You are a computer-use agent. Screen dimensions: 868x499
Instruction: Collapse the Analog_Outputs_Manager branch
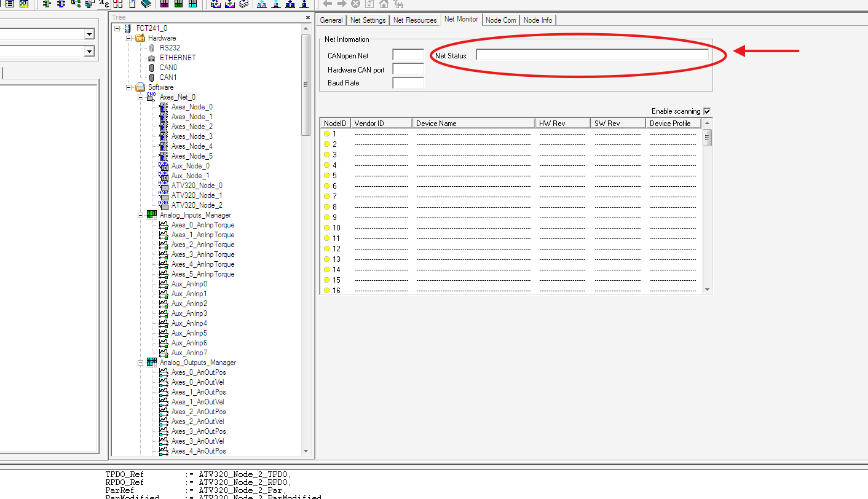[x=141, y=363]
